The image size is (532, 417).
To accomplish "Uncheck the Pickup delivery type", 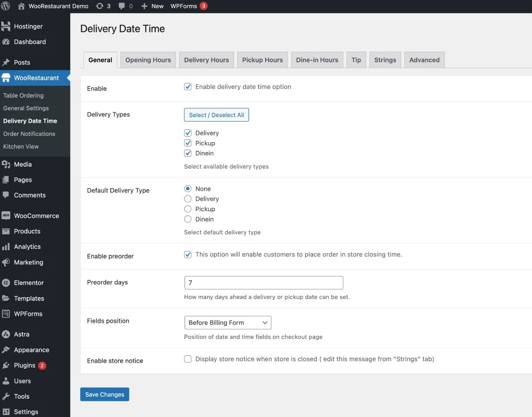I will tap(188, 143).
